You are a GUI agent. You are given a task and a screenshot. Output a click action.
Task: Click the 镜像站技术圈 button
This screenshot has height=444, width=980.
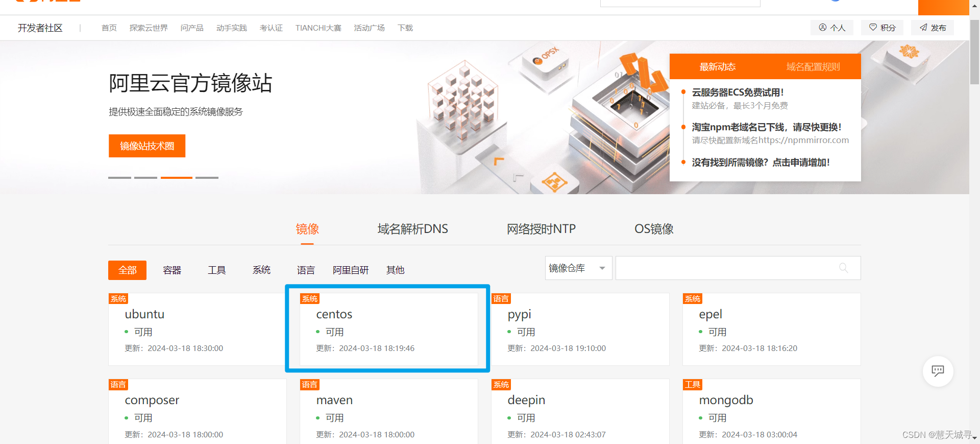point(147,146)
